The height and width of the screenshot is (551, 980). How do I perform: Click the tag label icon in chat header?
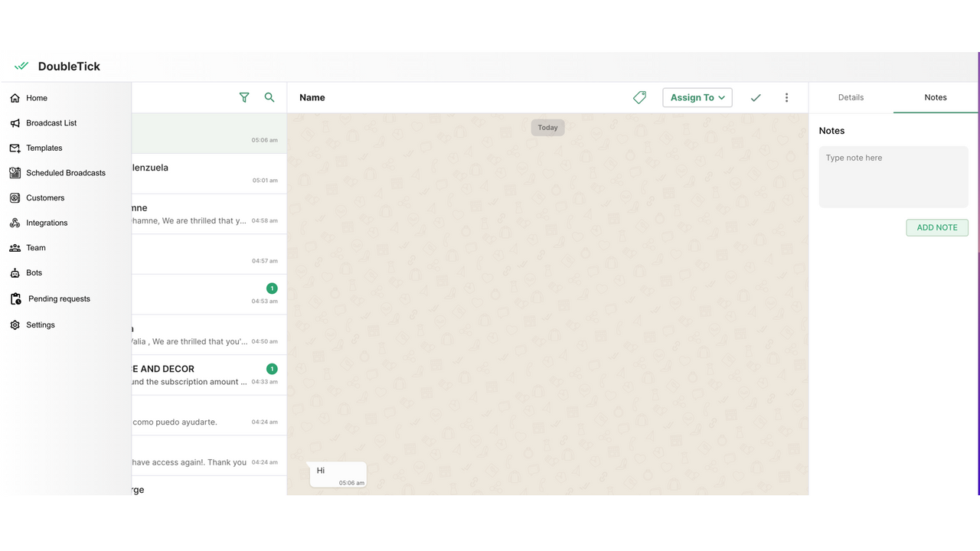click(640, 97)
